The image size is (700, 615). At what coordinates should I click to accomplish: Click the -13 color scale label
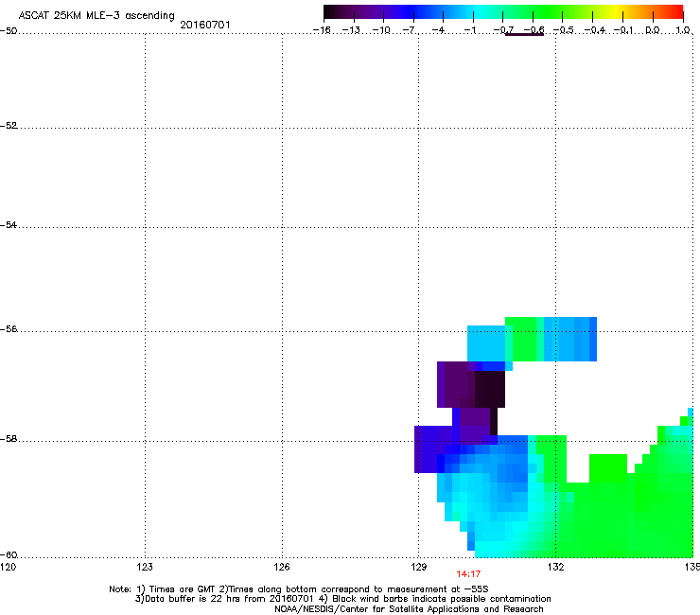[x=351, y=30]
